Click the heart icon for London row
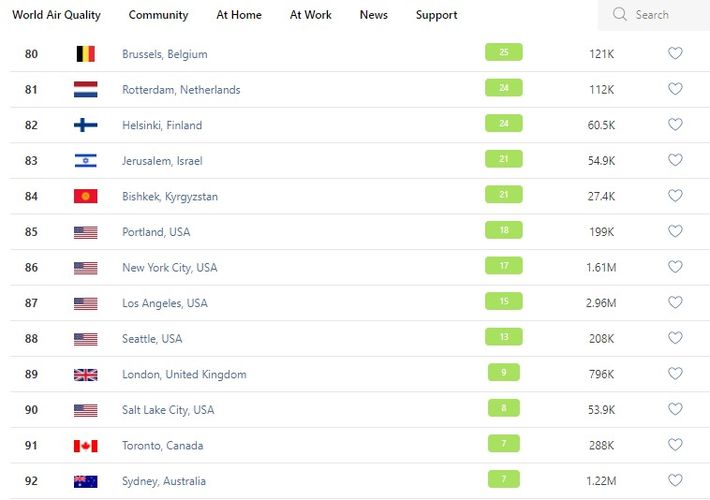Screen dimensions: 710x500 click(x=675, y=374)
